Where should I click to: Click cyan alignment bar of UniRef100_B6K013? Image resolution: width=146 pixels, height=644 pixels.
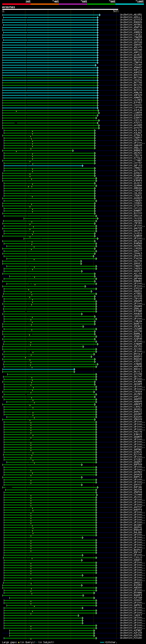(39, 369)
